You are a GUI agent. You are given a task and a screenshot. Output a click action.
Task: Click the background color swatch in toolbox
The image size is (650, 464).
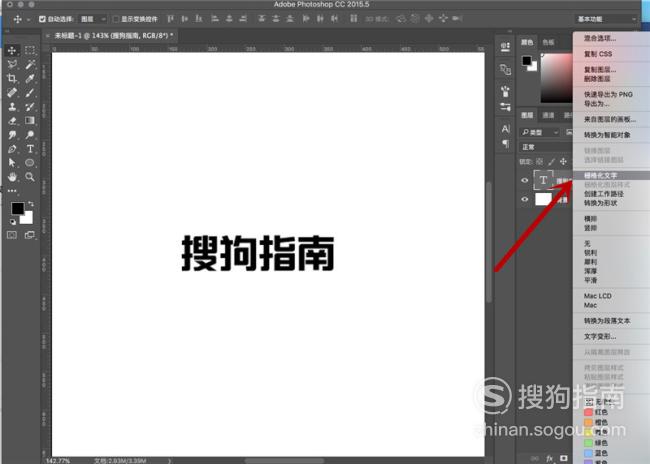click(x=27, y=219)
